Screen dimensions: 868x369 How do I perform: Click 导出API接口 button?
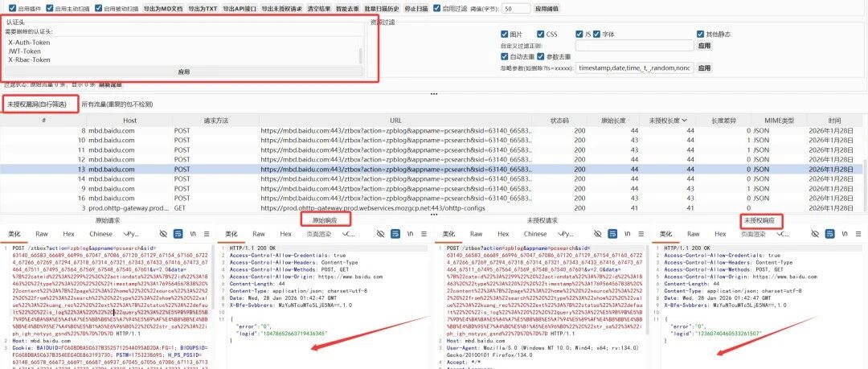[x=240, y=9]
